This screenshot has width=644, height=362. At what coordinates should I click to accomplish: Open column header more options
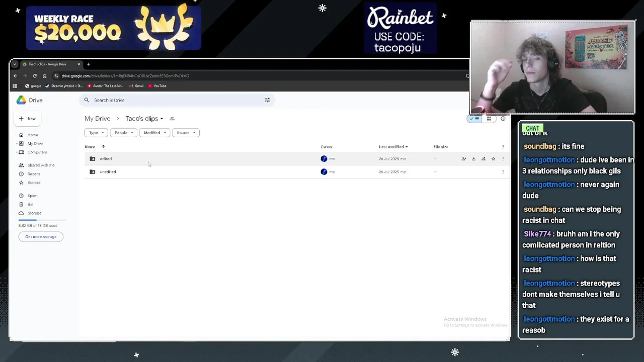coord(503,147)
